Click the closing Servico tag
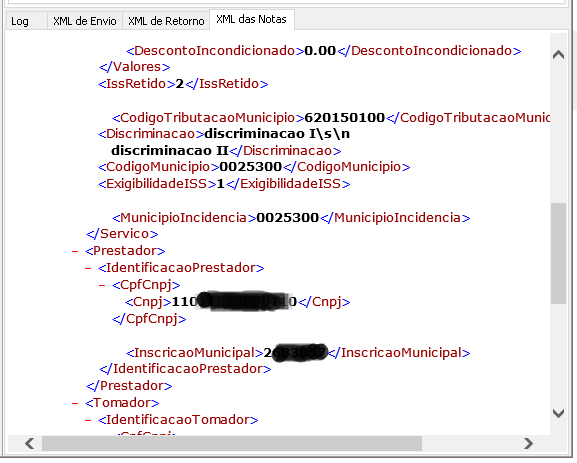 point(122,234)
